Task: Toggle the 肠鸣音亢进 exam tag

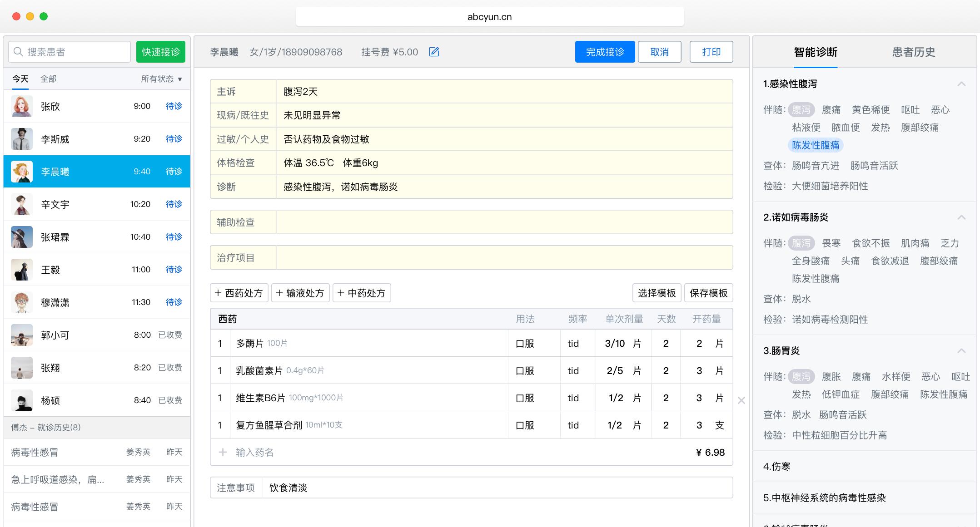Action: (816, 166)
